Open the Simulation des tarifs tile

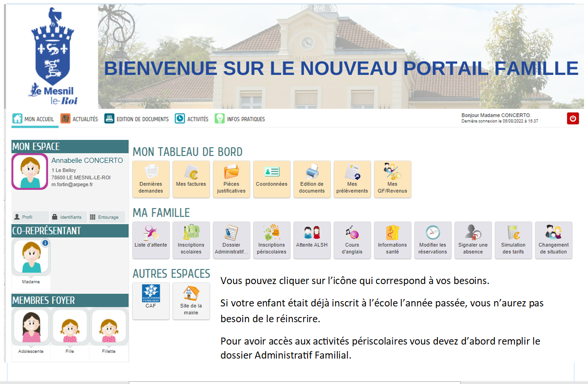click(514, 240)
